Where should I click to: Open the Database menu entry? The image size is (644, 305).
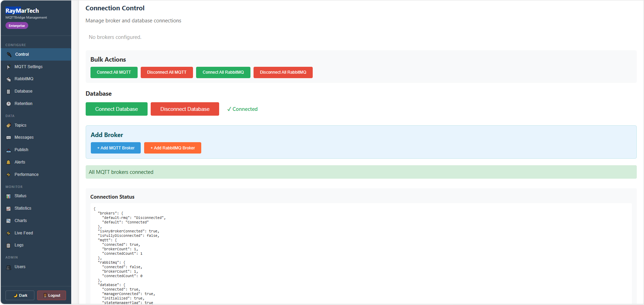click(36, 91)
